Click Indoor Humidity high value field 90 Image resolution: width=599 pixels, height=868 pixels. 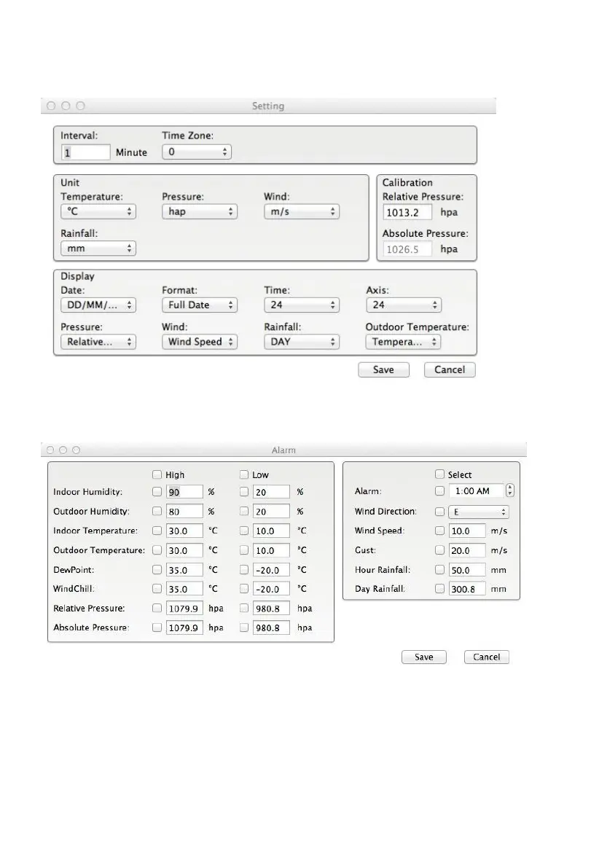(184, 492)
